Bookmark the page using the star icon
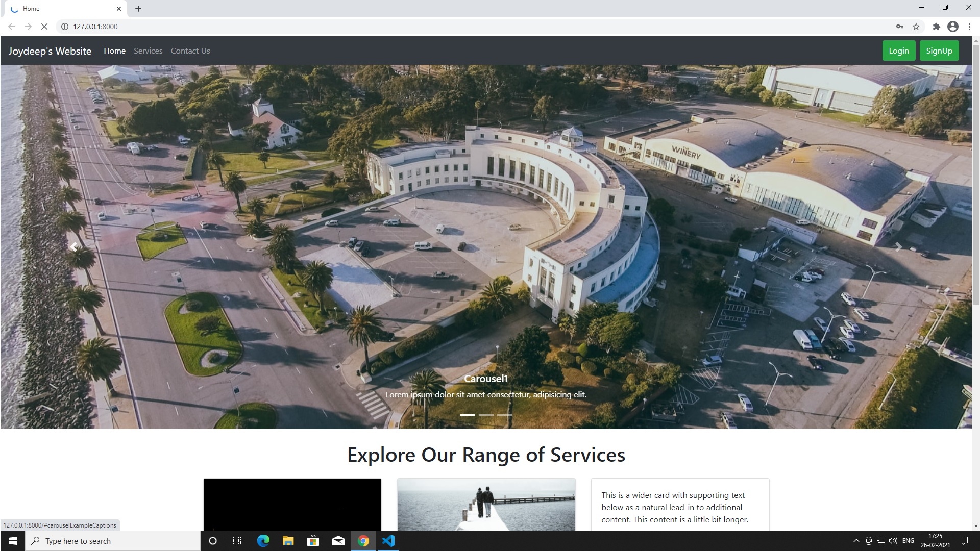 click(x=916, y=27)
